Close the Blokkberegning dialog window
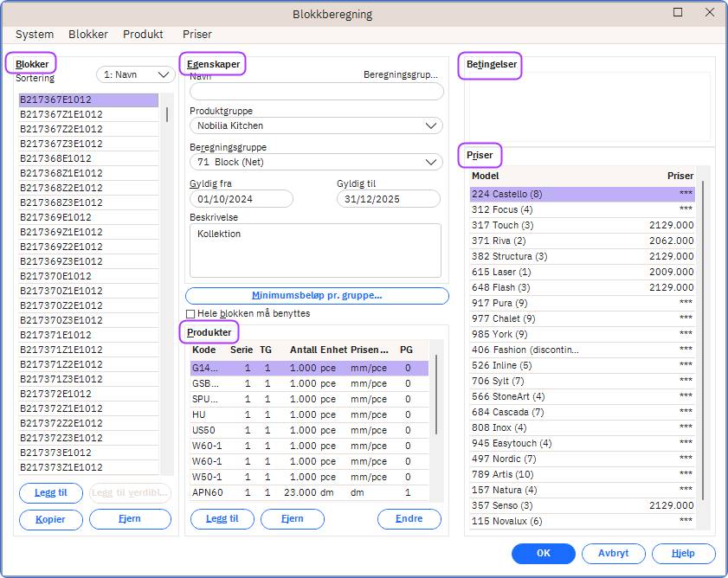Viewport: 728px width, 578px height. pos(709,12)
